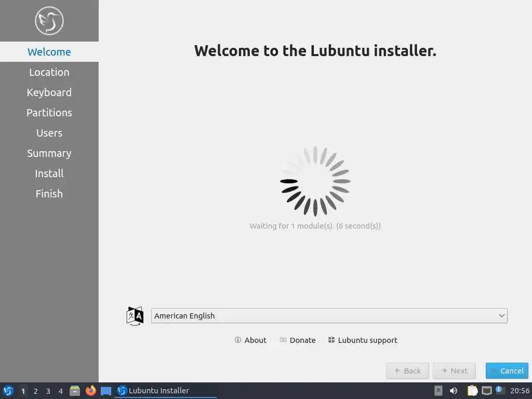Click the network notification tray icon

pyautogui.click(x=500, y=390)
